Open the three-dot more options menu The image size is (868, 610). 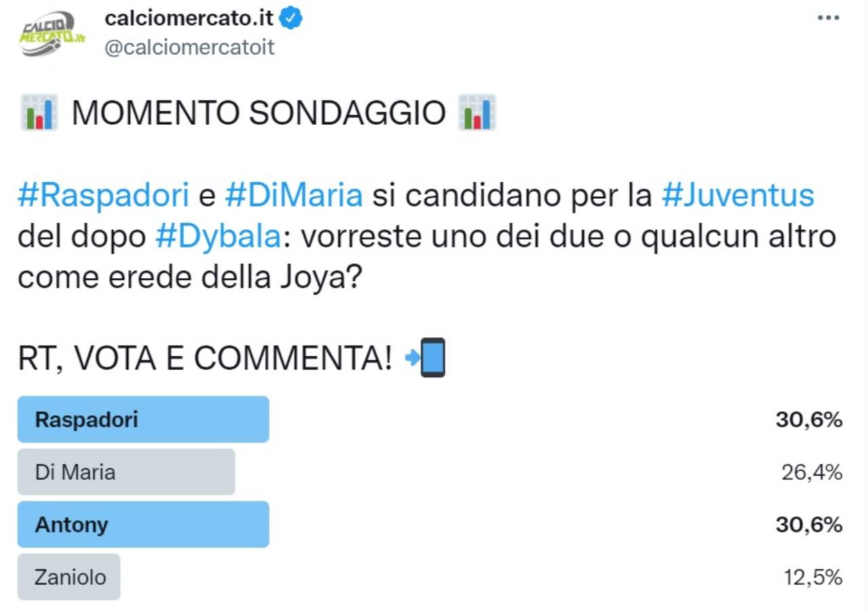tap(828, 18)
